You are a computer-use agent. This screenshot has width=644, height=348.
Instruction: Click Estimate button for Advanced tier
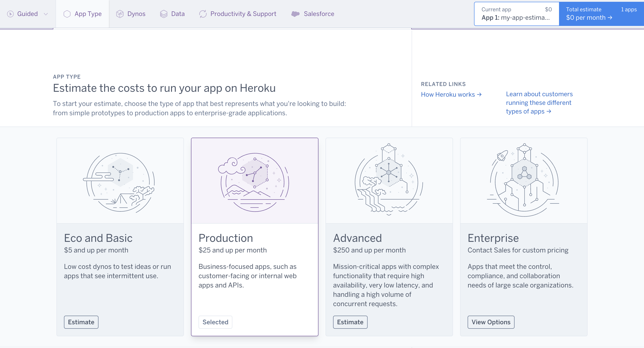point(350,322)
